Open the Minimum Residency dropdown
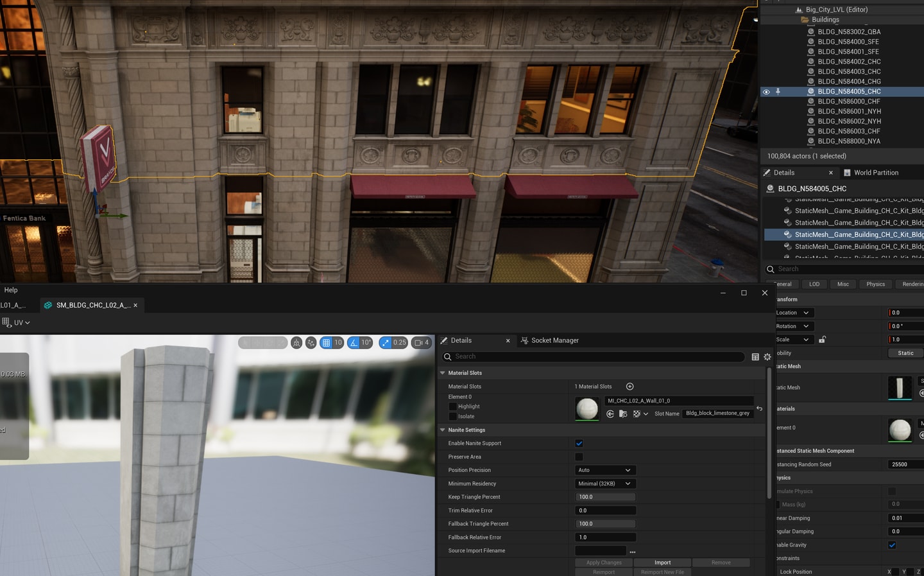The height and width of the screenshot is (576, 924). [x=604, y=484]
